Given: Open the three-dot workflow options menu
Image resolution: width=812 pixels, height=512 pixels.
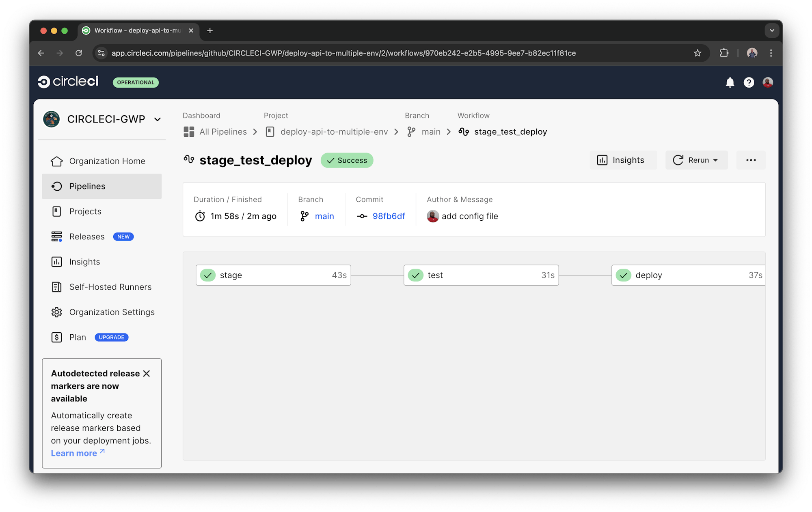Looking at the screenshot, I should [x=751, y=160].
